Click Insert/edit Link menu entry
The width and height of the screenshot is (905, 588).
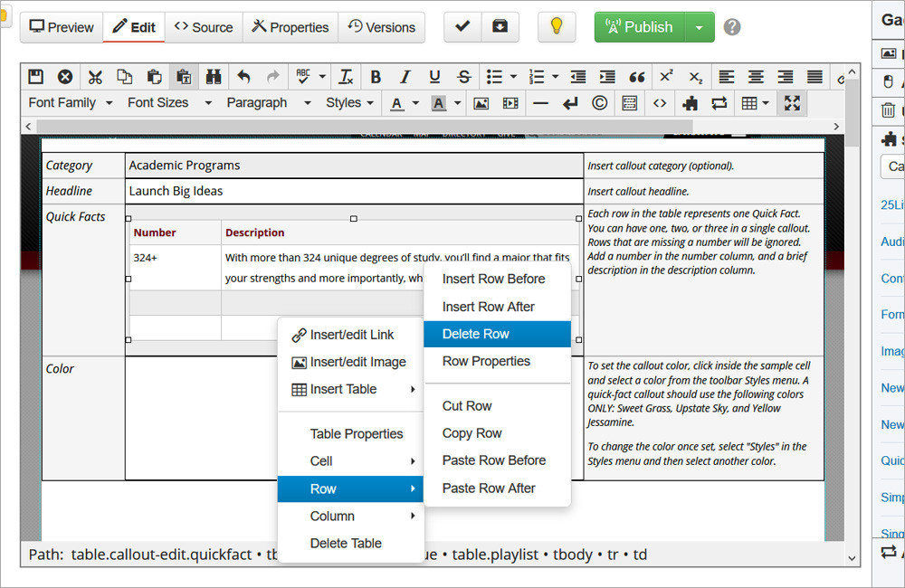pos(350,335)
